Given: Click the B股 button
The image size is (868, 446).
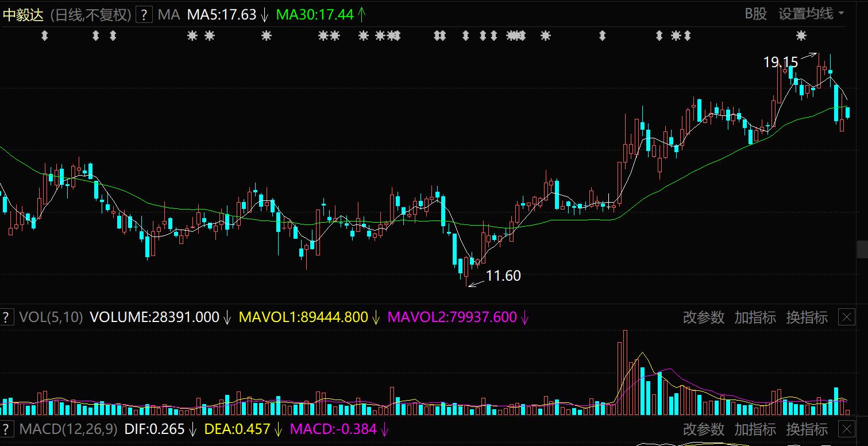Looking at the screenshot, I should [x=756, y=14].
